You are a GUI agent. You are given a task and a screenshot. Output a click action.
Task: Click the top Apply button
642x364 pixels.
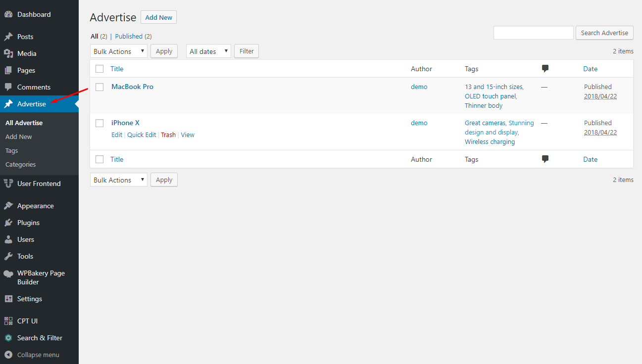click(164, 51)
